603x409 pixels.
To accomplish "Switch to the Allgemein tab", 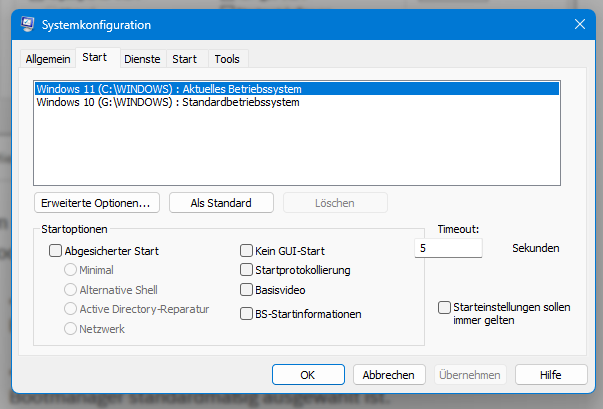I will pyautogui.click(x=48, y=59).
